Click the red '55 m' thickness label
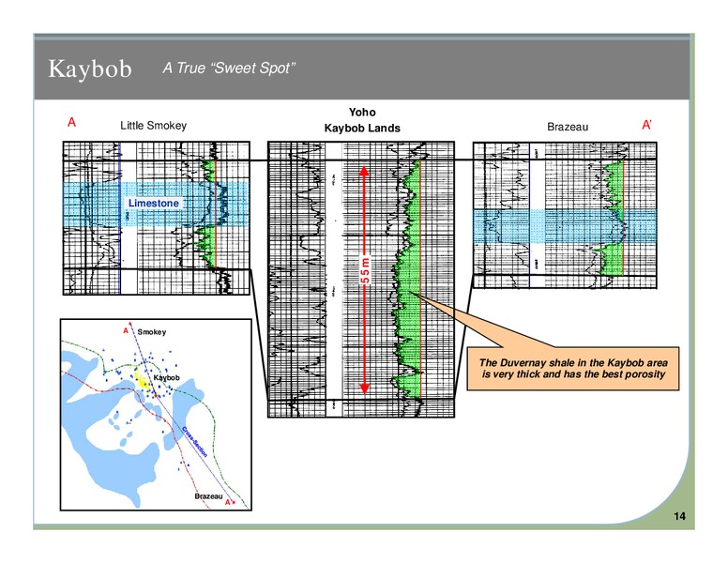Viewport: 728px width, 563px height. 366,271
